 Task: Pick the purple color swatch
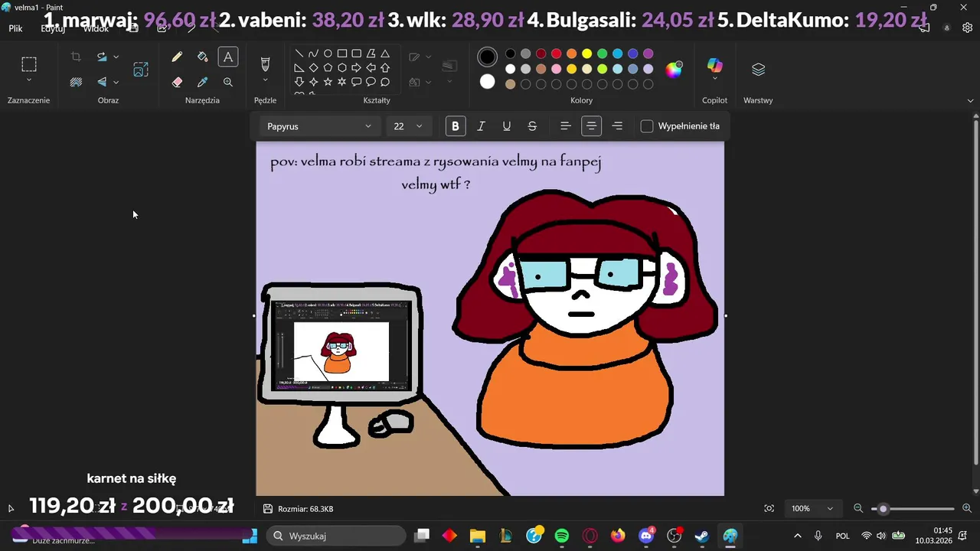pyautogui.click(x=648, y=54)
